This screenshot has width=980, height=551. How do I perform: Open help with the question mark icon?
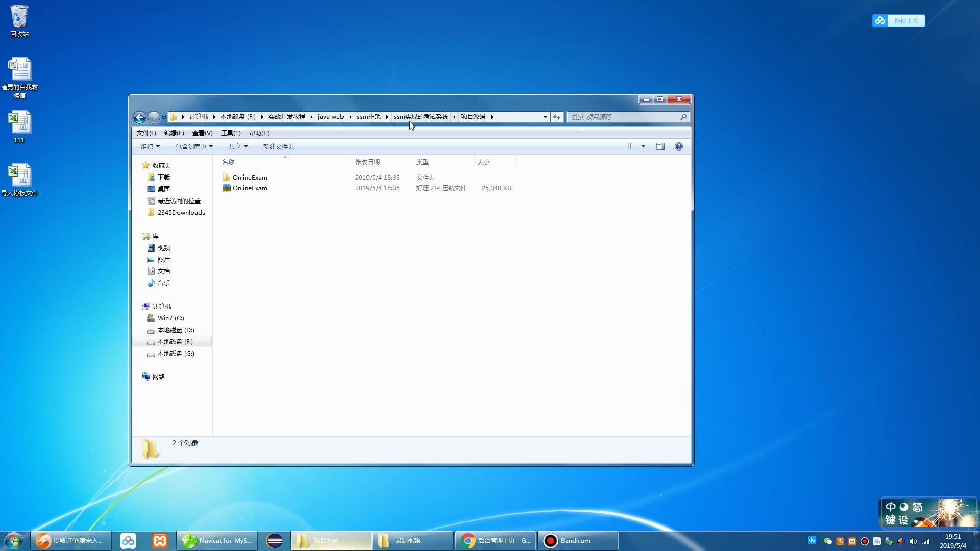678,147
